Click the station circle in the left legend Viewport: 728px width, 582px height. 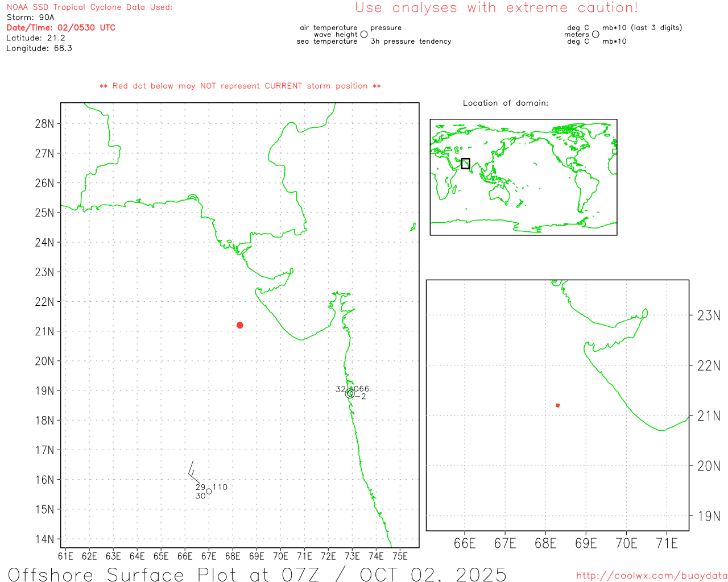point(364,34)
